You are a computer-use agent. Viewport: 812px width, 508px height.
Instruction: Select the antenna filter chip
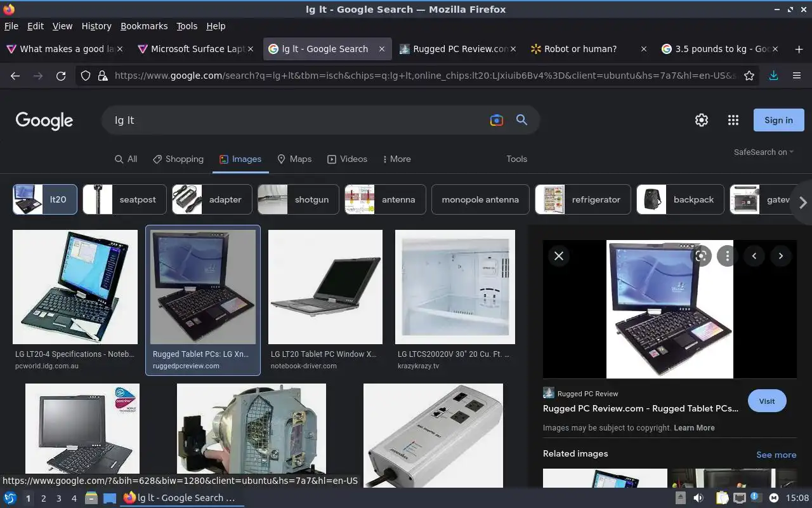pos(385,199)
